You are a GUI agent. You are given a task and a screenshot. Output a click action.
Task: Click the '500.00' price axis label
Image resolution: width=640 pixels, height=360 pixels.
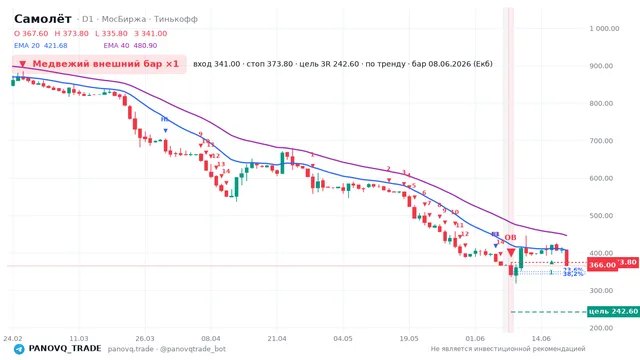(x=601, y=216)
